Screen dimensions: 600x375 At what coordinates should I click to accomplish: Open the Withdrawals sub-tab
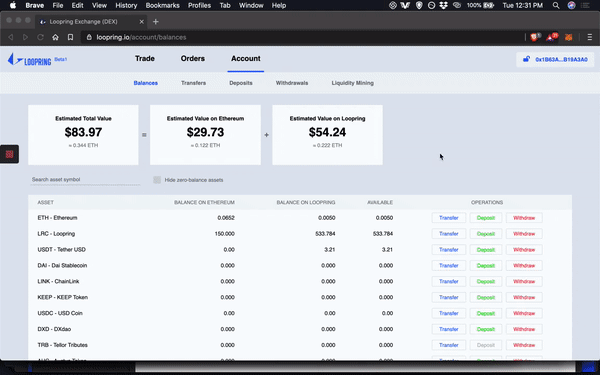coord(292,83)
